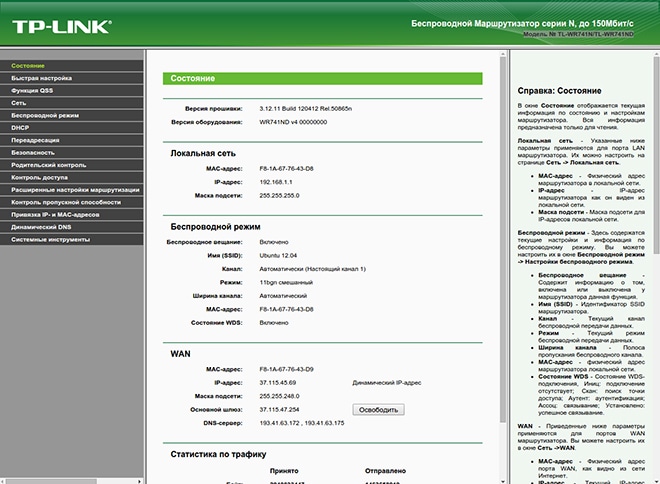Screen dimensions: 660x484
Task: Open Быстрая настройка in the sidebar
Action: (41, 78)
